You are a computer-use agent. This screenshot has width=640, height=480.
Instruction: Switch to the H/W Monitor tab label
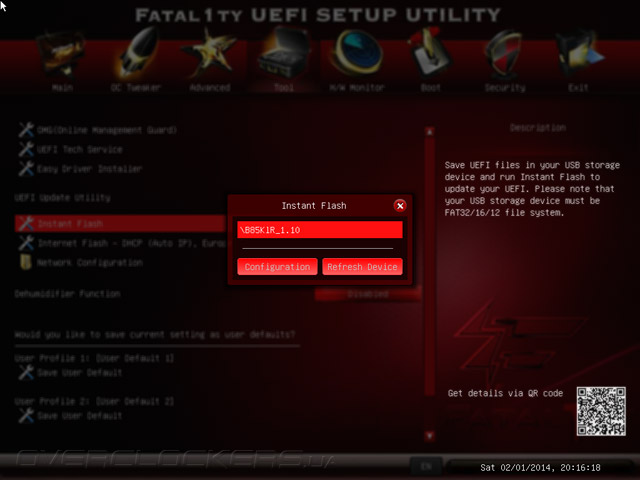click(x=357, y=87)
